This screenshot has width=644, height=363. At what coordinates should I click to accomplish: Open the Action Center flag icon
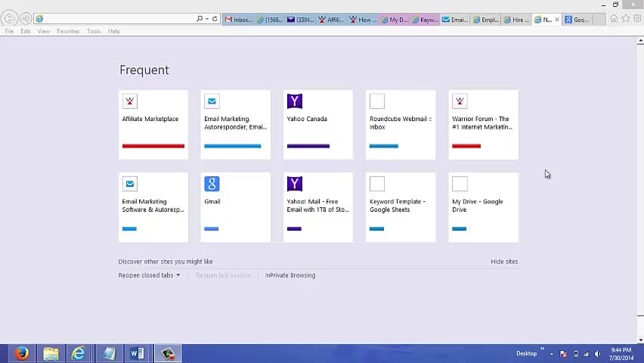[564, 354]
